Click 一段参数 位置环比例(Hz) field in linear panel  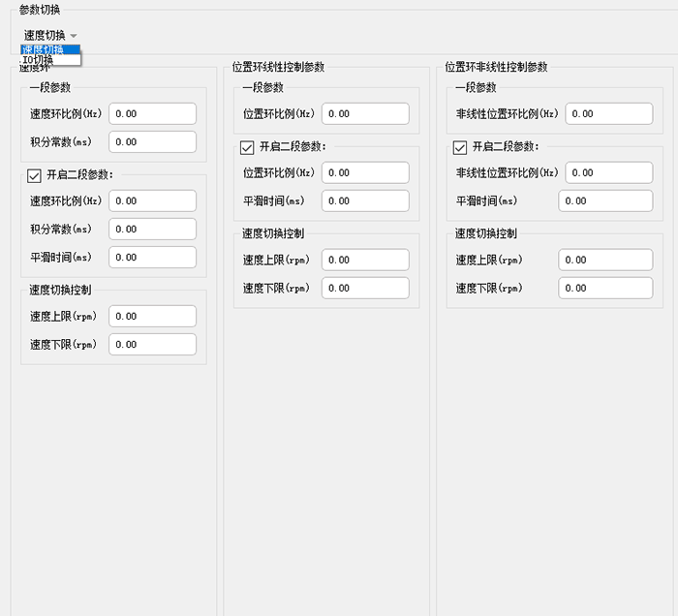365,114
